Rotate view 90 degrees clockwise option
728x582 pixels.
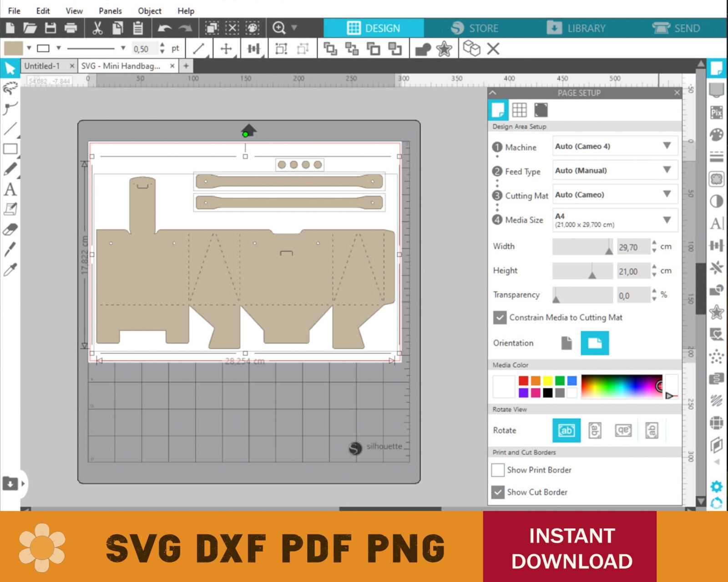[595, 430]
